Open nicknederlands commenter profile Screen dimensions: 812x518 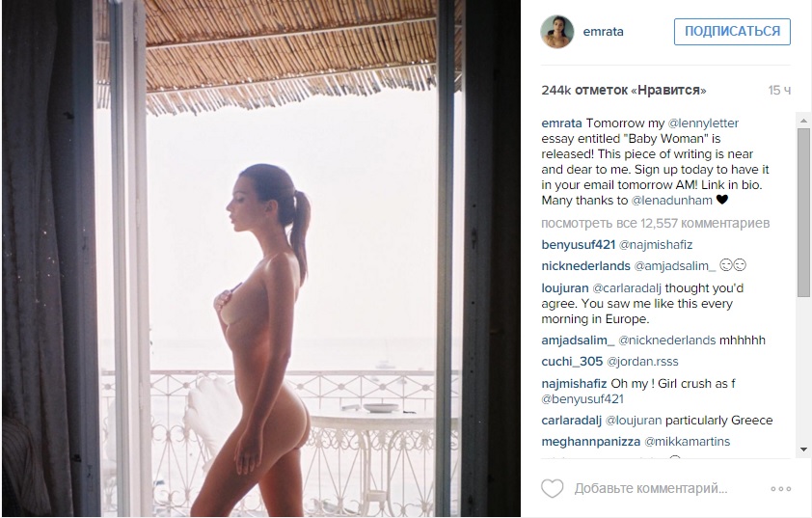585,265
